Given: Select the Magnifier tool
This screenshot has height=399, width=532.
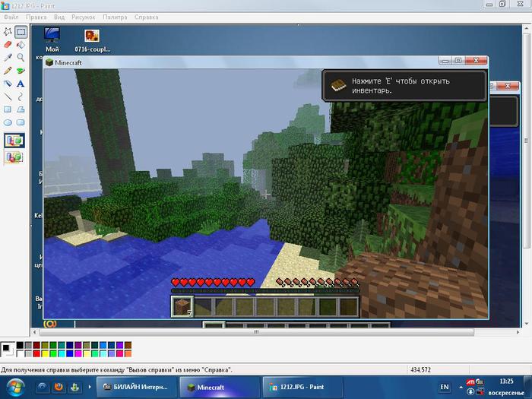Looking at the screenshot, I should [x=21, y=57].
